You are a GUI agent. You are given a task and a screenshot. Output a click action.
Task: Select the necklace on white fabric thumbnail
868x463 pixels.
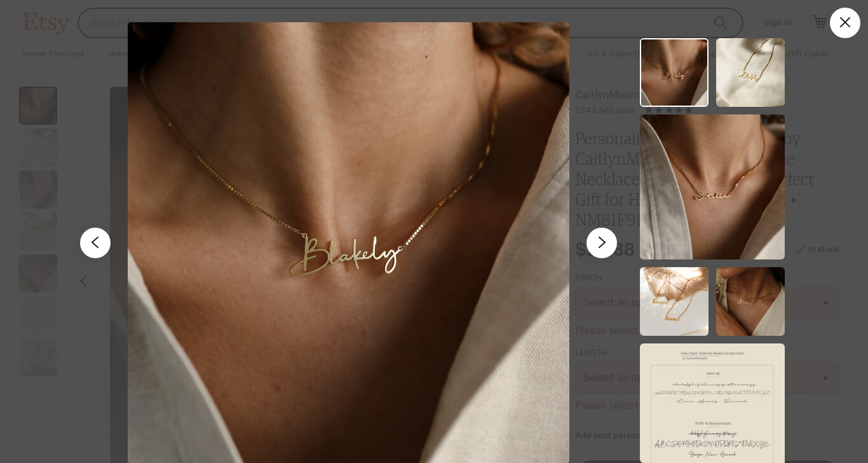pos(750,73)
